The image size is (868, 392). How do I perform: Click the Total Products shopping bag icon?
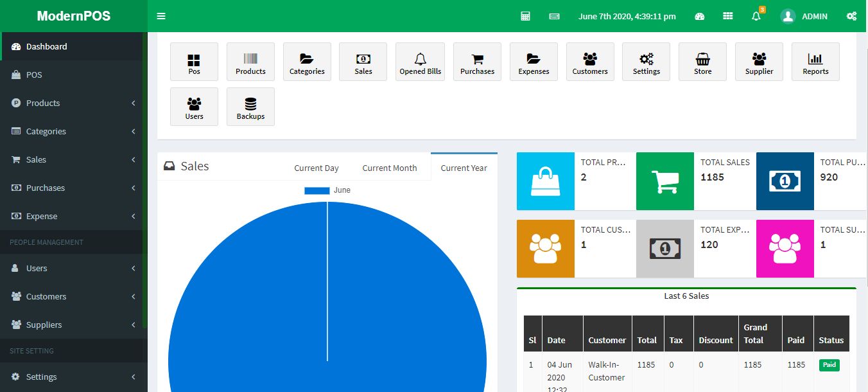[546, 181]
